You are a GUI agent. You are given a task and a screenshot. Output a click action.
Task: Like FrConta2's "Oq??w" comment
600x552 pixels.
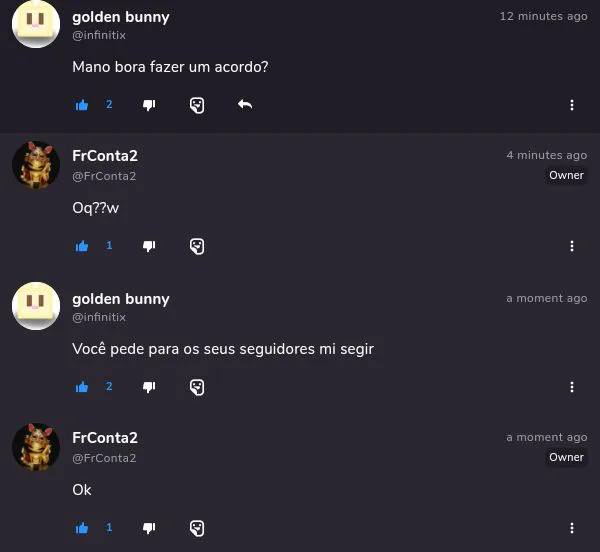coord(82,246)
